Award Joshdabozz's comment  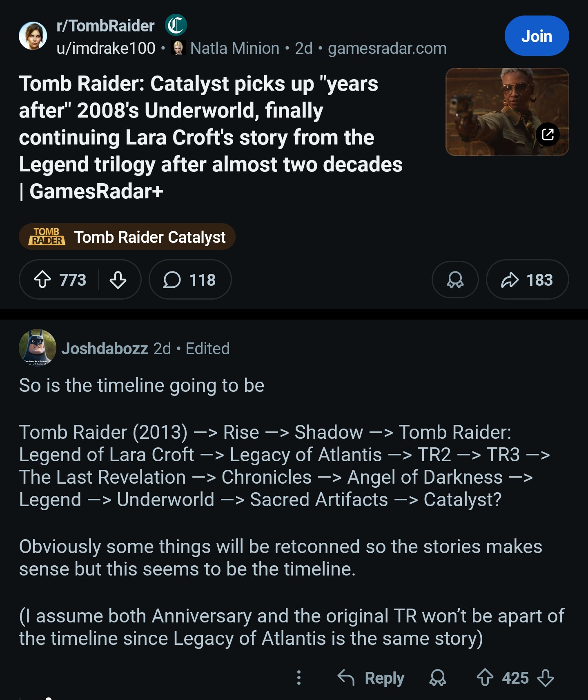437,678
